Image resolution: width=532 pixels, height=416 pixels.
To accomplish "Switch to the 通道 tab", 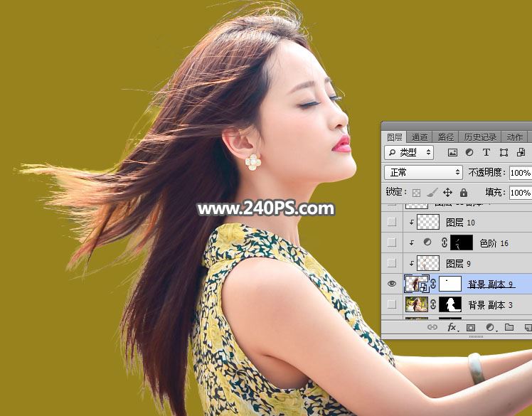I will pyautogui.click(x=420, y=137).
